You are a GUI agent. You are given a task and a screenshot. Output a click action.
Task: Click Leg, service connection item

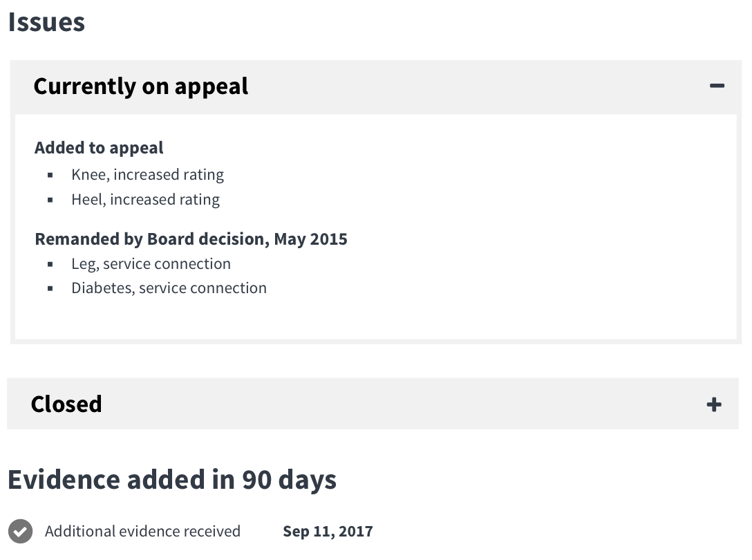[151, 264]
